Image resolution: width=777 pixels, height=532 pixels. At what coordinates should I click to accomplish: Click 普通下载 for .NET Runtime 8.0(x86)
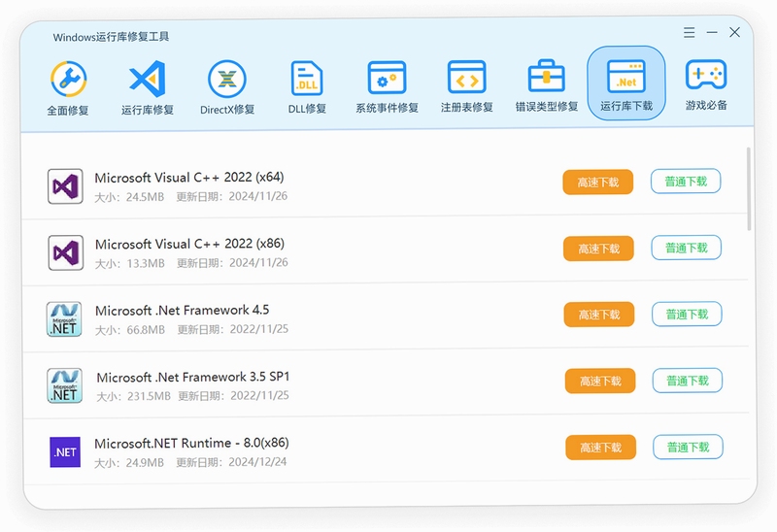point(688,447)
